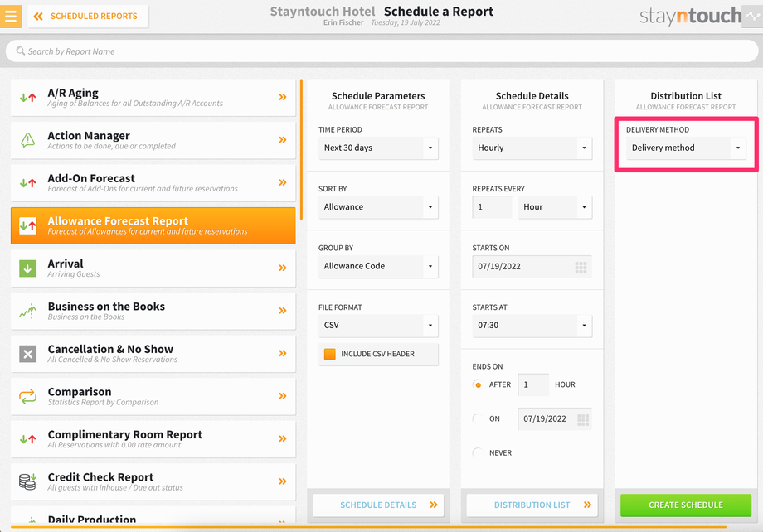Viewport: 763px width, 532px height.
Task: Click chevron arrow on Action Manager row
Action: pyautogui.click(x=283, y=140)
